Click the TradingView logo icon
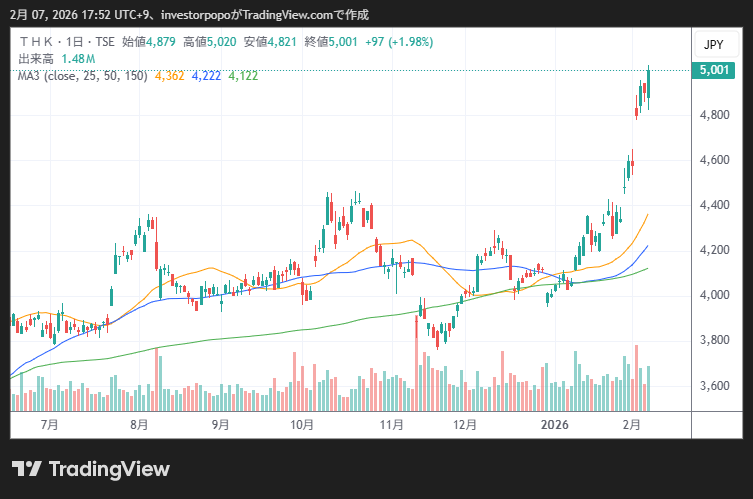This screenshot has width=753, height=499. (x=26, y=469)
